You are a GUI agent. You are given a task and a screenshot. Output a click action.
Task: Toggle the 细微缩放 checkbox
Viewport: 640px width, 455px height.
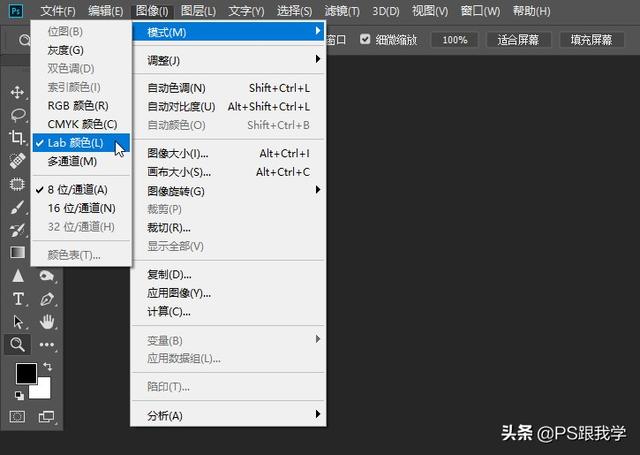pyautogui.click(x=365, y=39)
